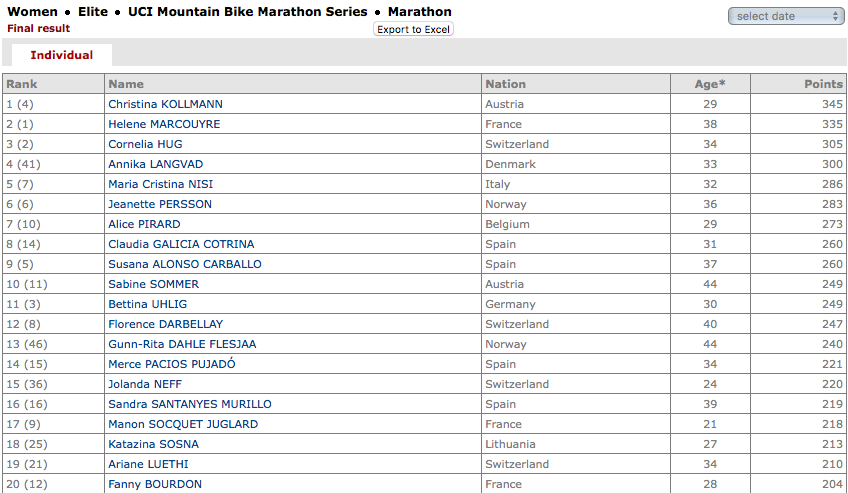
Task: Click the Nation column header
Action: click(505, 84)
